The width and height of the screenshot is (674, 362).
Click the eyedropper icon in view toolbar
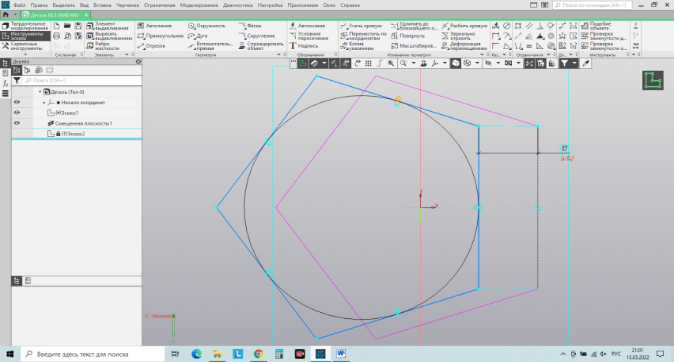tap(585, 64)
